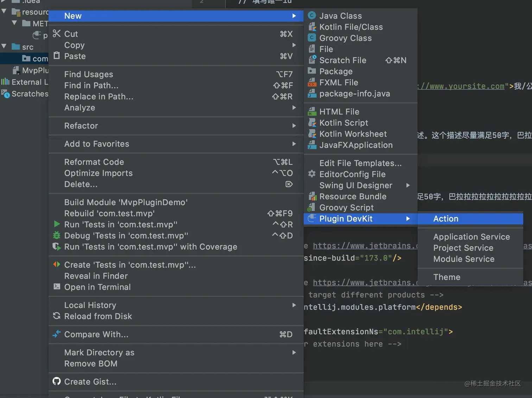Open the www.yoursite.com link in editor

point(461,86)
